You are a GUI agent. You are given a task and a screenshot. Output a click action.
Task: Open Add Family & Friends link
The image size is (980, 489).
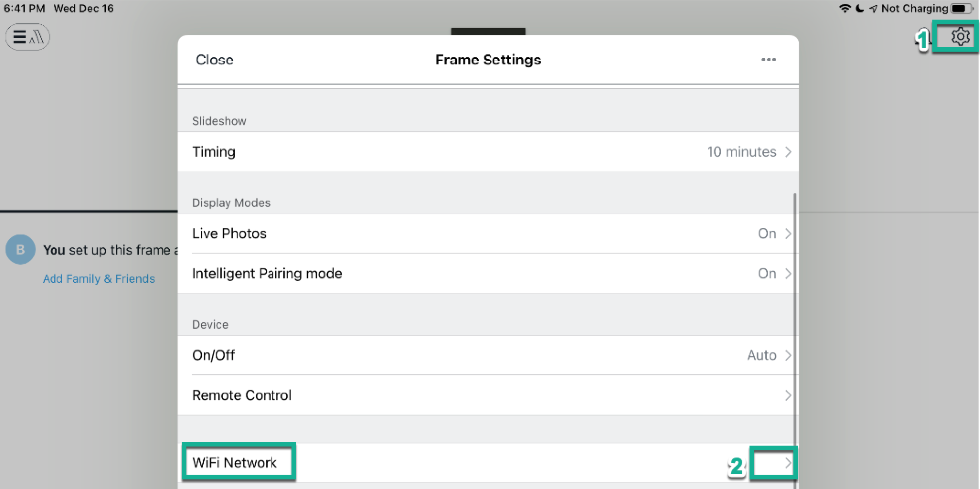click(98, 279)
